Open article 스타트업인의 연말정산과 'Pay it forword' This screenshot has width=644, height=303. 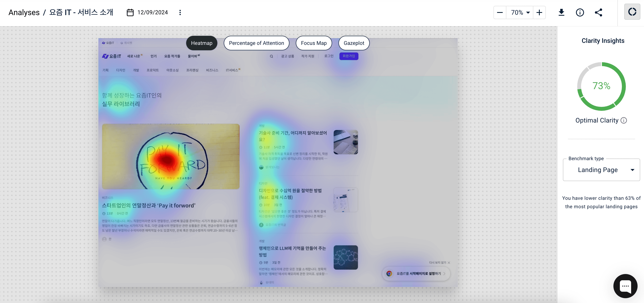149,205
